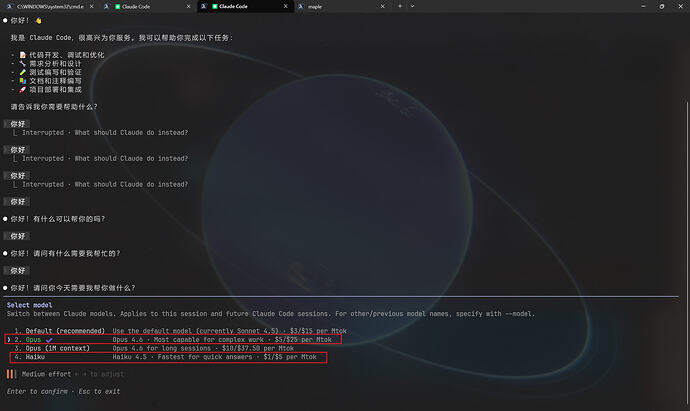Click the Use the default model description text
This screenshot has height=411, width=690.
pos(229,331)
